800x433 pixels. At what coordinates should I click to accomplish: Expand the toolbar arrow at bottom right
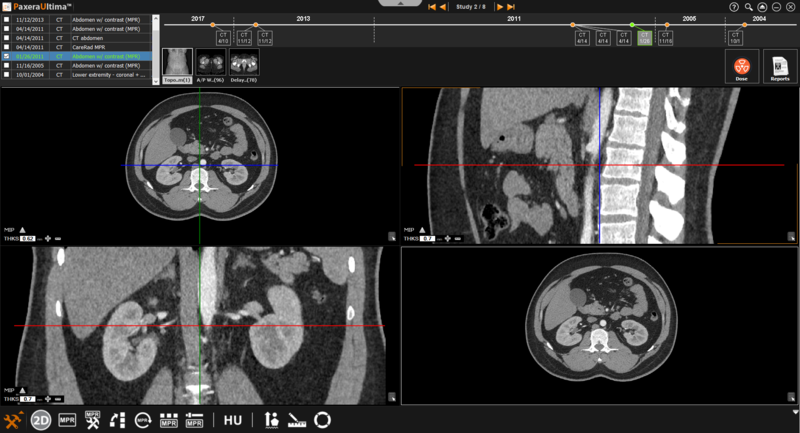[794, 411]
